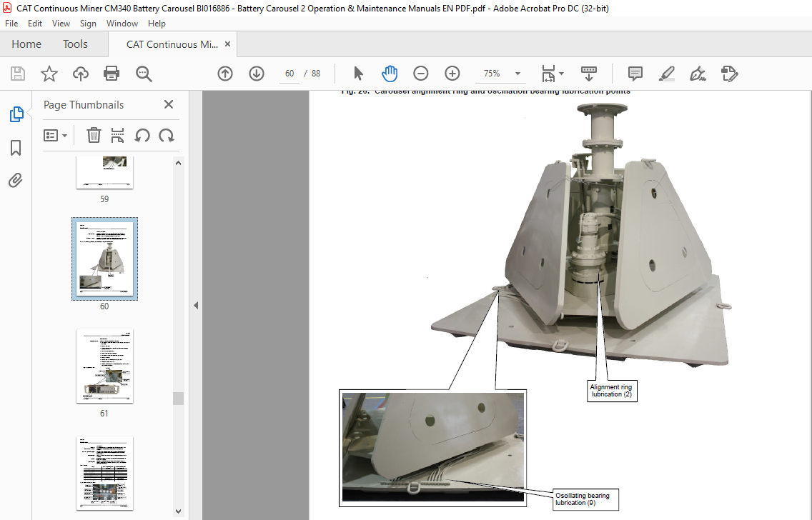The image size is (812, 520).
Task: Switch to the Home tab
Action: click(26, 44)
